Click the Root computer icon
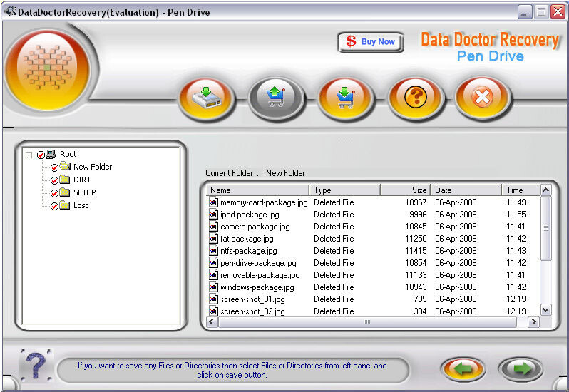569x392 pixels. click(51, 154)
